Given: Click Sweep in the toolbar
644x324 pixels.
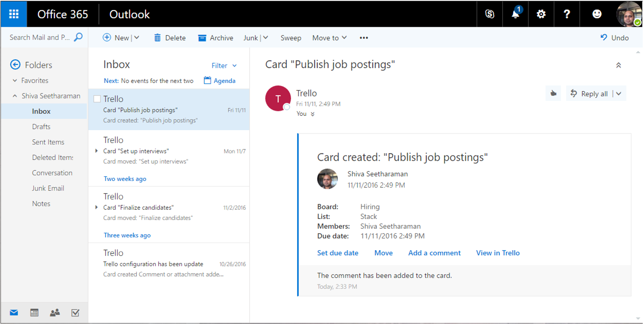Looking at the screenshot, I should pos(291,38).
